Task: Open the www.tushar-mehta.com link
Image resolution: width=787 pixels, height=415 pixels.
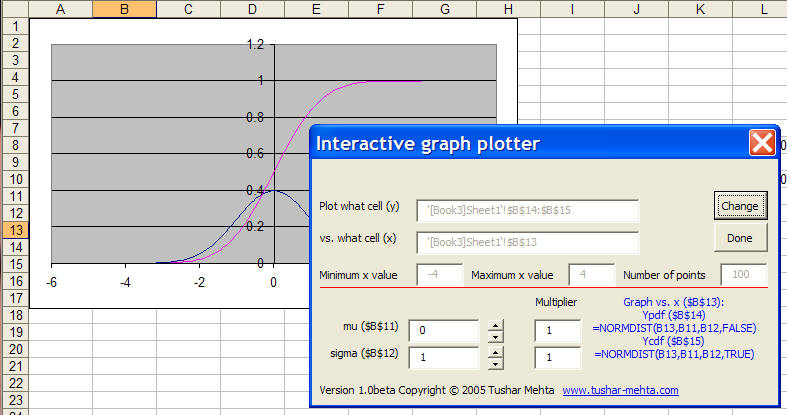Action: coord(620,390)
